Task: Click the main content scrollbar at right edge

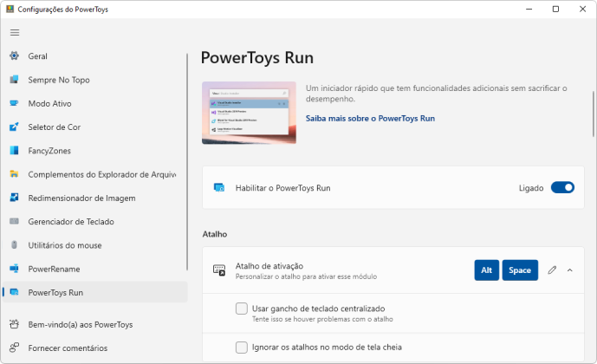Action: tap(594, 114)
